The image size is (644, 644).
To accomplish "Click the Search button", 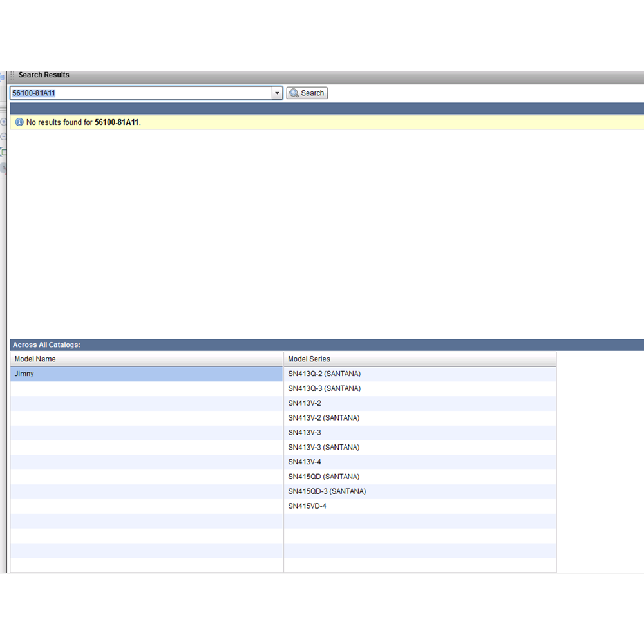I will pyautogui.click(x=307, y=93).
